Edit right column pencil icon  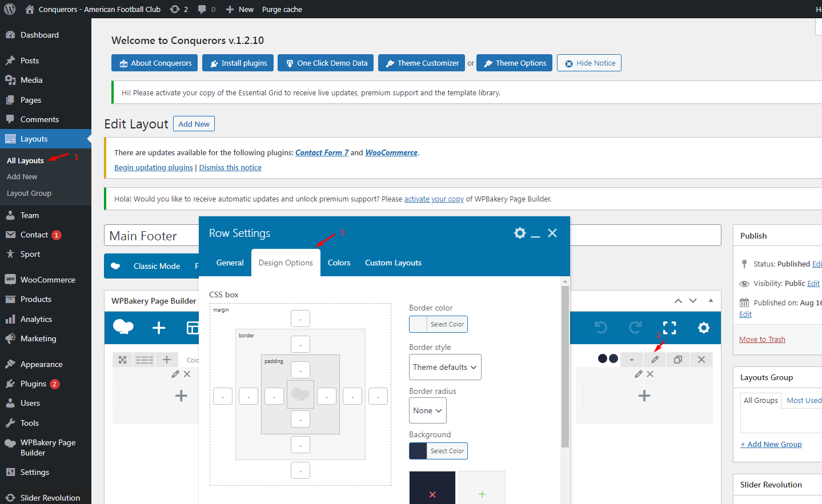(639, 374)
